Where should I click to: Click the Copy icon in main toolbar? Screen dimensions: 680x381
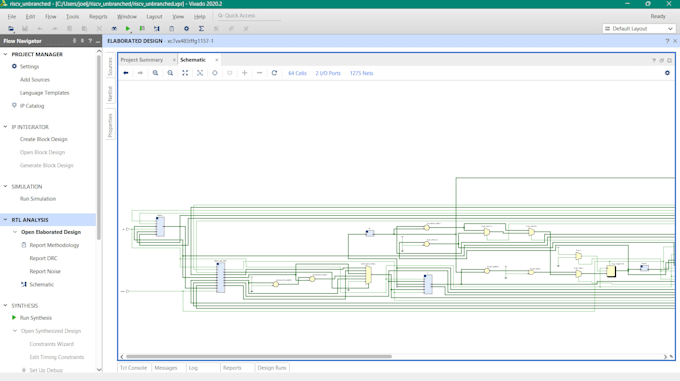(69, 29)
